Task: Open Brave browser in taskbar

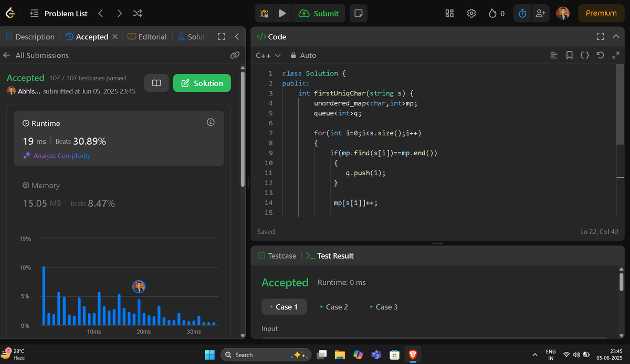Action: pyautogui.click(x=413, y=355)
